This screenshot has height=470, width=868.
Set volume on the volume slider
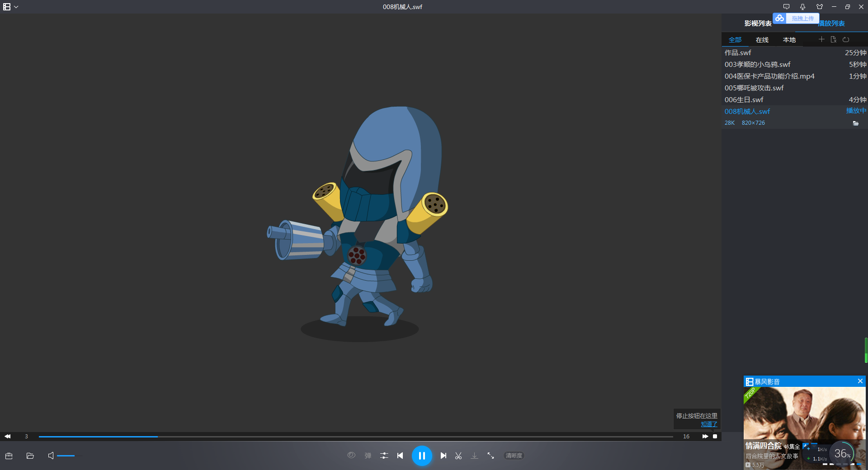coord(70,456)
